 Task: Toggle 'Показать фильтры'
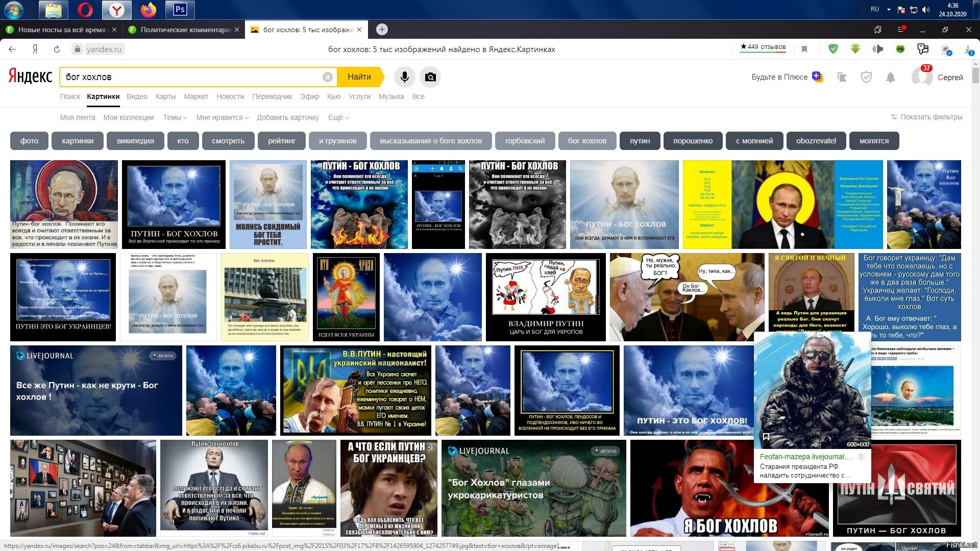coord(926,117)
